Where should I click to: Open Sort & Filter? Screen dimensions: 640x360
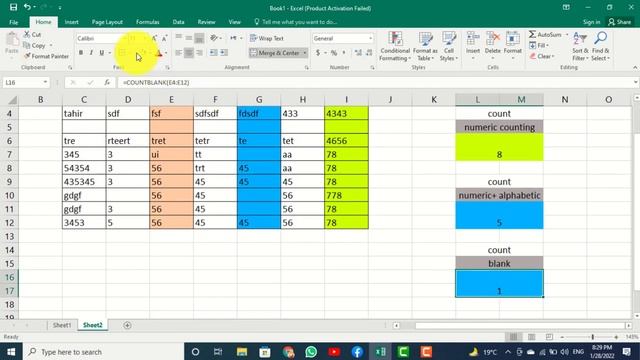click(580, 47)
